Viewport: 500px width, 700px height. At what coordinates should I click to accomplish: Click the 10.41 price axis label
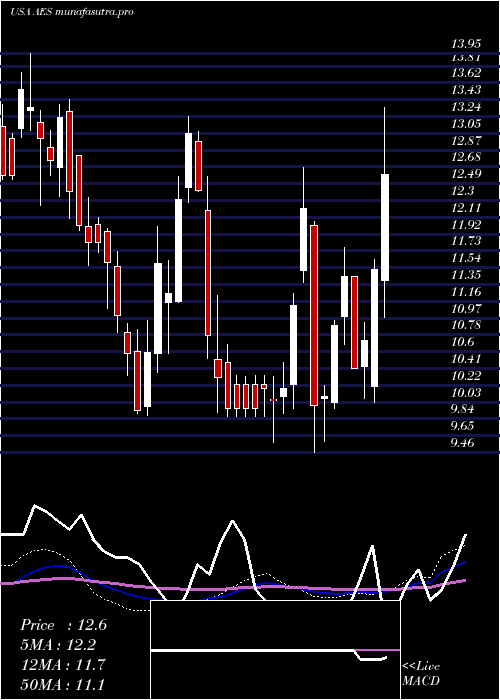point(466,359)
